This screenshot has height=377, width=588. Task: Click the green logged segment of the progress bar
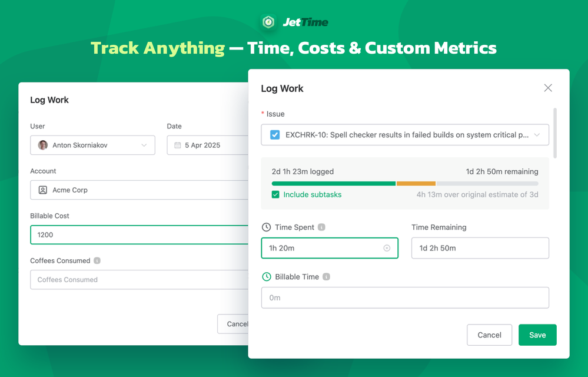coord(334,183)
